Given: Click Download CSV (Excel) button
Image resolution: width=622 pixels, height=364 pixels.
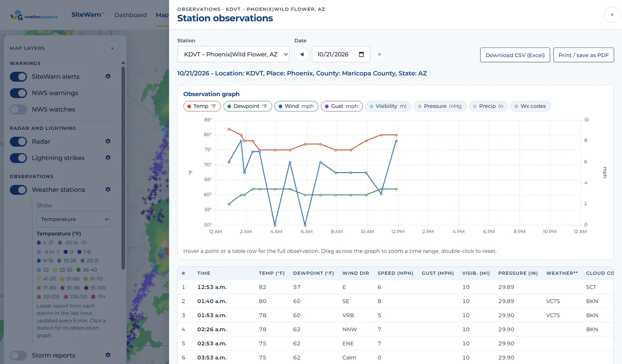Looking at the screenshot, I should click(x=515, y=55).
